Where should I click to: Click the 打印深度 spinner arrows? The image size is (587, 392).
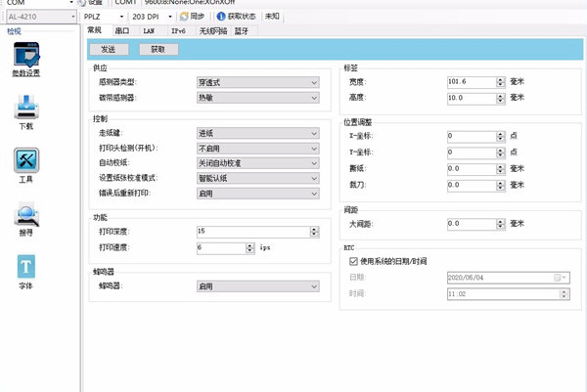314,232
